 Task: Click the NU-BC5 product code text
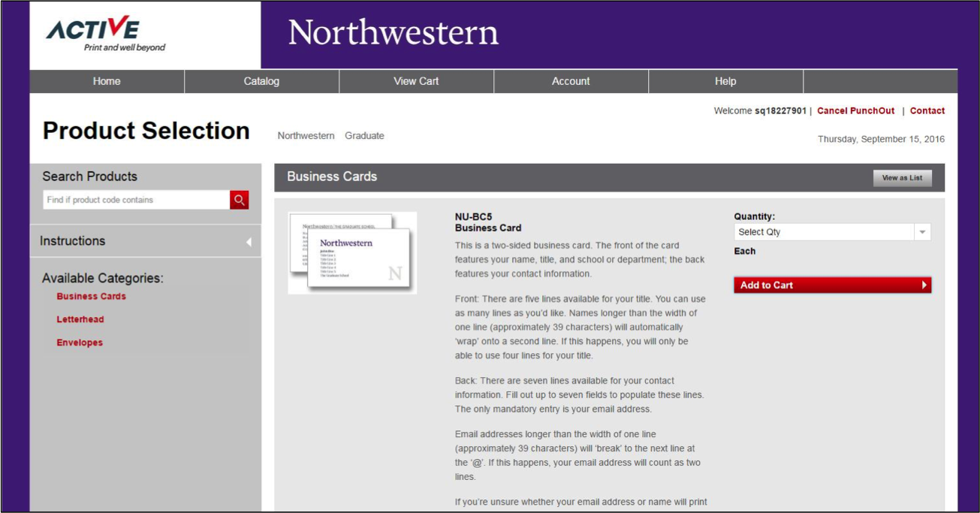coord(473,217)
